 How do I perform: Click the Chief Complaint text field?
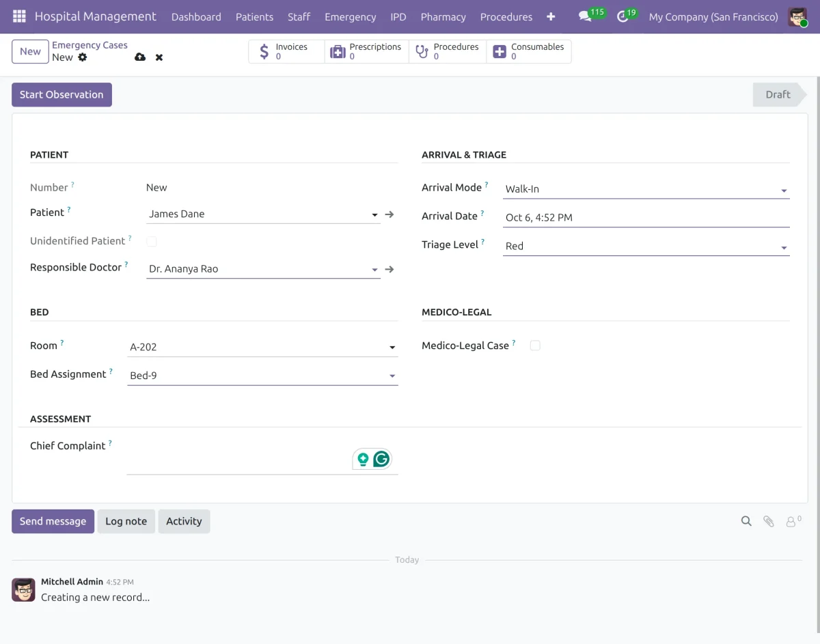(262, 456)
